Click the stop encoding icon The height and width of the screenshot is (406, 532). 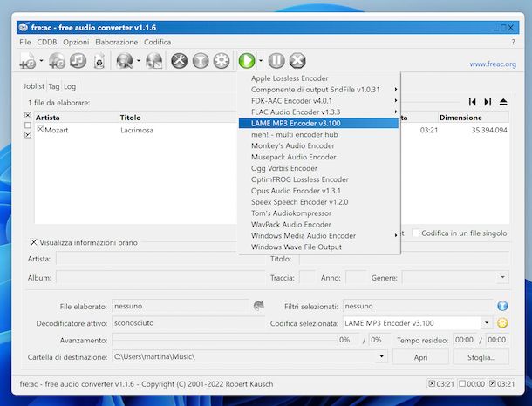point(297,61)
